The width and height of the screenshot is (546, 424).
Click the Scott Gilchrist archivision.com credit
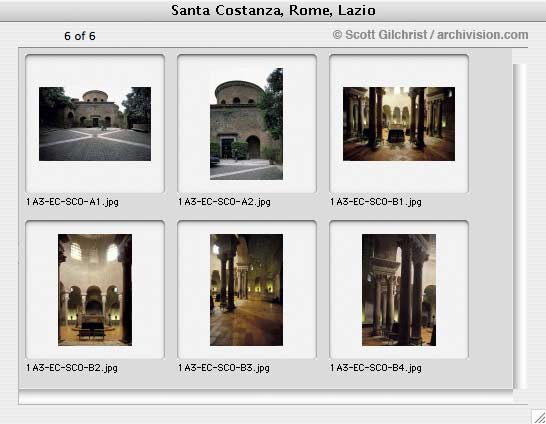[430, 35]
